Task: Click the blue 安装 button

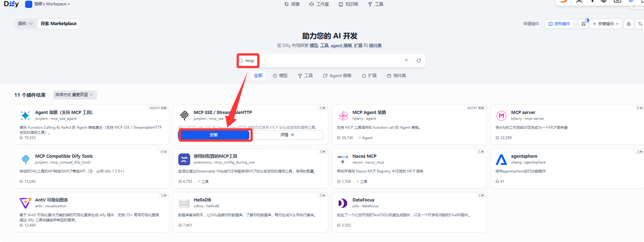Action: 214,135
